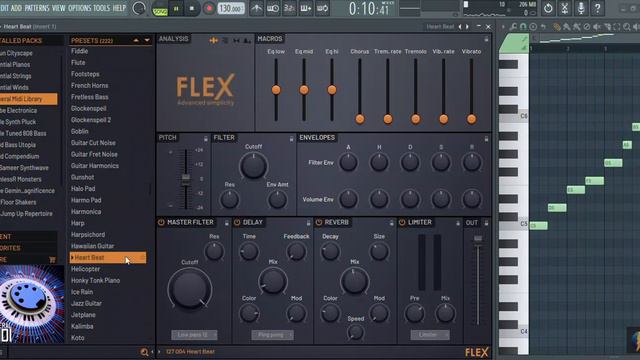Open the OPTIONS menu
This screenshot has width=640, height=360.
[80, 8]
